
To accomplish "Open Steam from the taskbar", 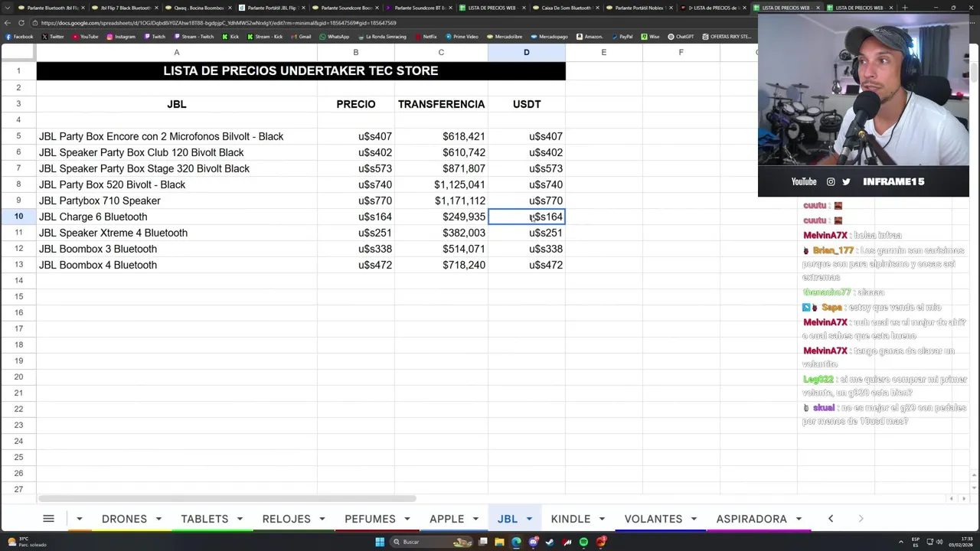I will pos(550,542).
